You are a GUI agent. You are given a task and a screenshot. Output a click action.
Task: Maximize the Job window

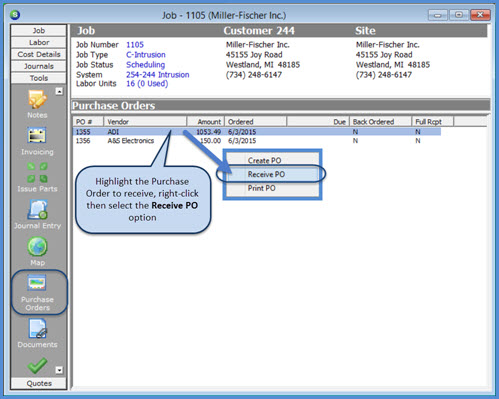459,15
